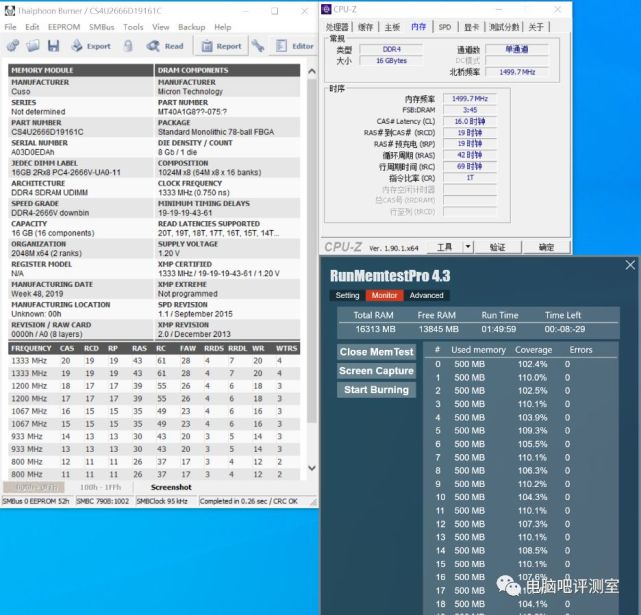The image size is (641, 615).
Task: Click Run Time value 01:49:59
Action: pyautogui.click(x=498, y=329)
